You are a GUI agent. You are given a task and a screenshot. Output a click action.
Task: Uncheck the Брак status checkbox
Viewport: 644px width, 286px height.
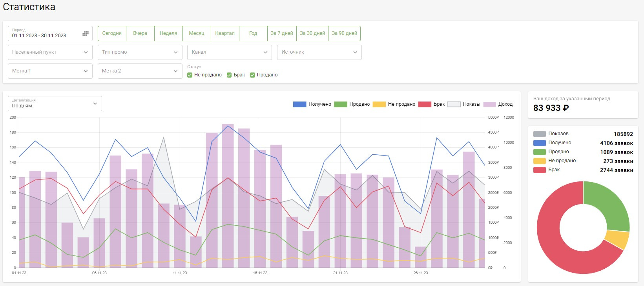pos(229,75)
